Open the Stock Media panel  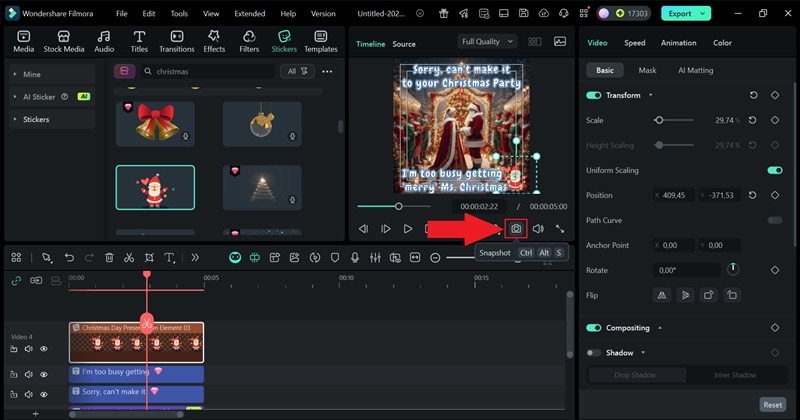[64, 41]
